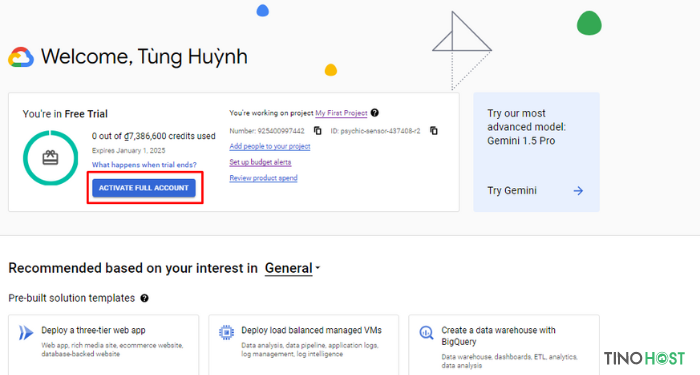This screenshot has height=375, width=700.
Task: Click 'You're in Free Trial' heading
Action: 65,114
